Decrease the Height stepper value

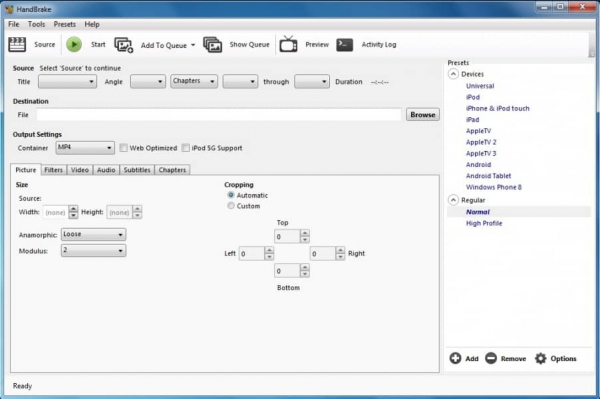(137, 215)
